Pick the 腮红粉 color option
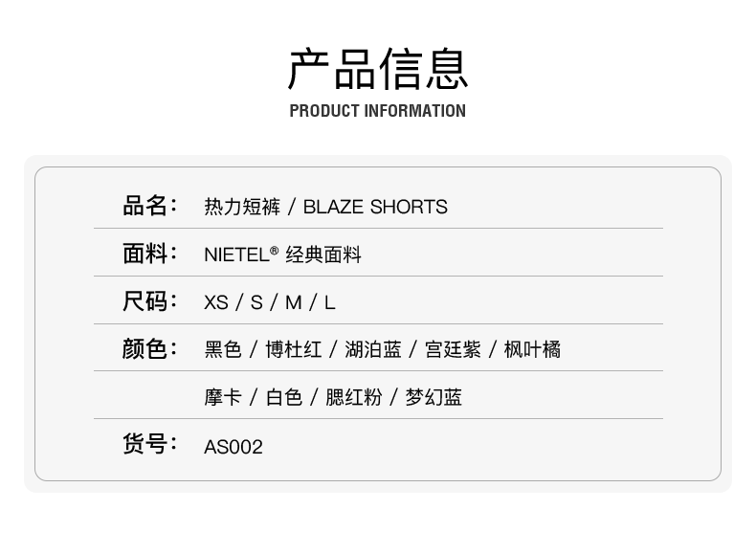 (353, 397)
